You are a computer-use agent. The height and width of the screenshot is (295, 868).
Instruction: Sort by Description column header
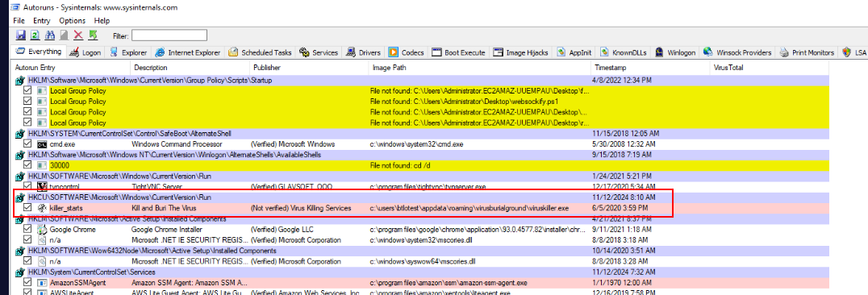190,68
